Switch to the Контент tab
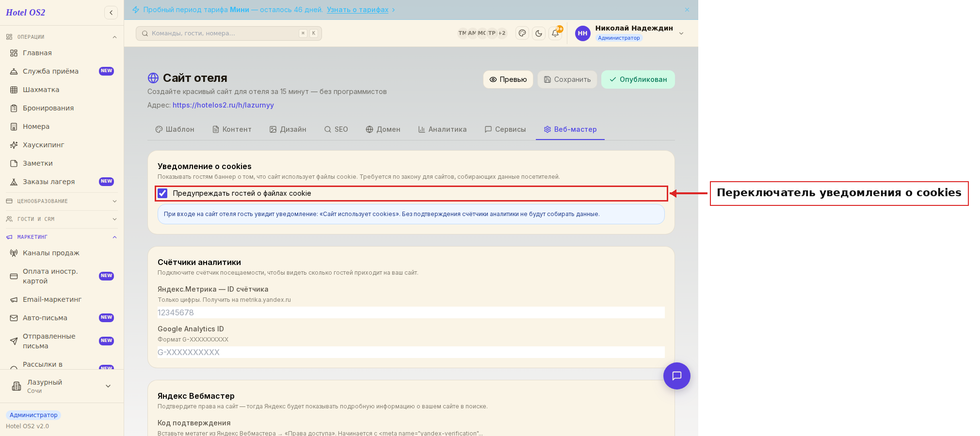 tap(232, 129)
